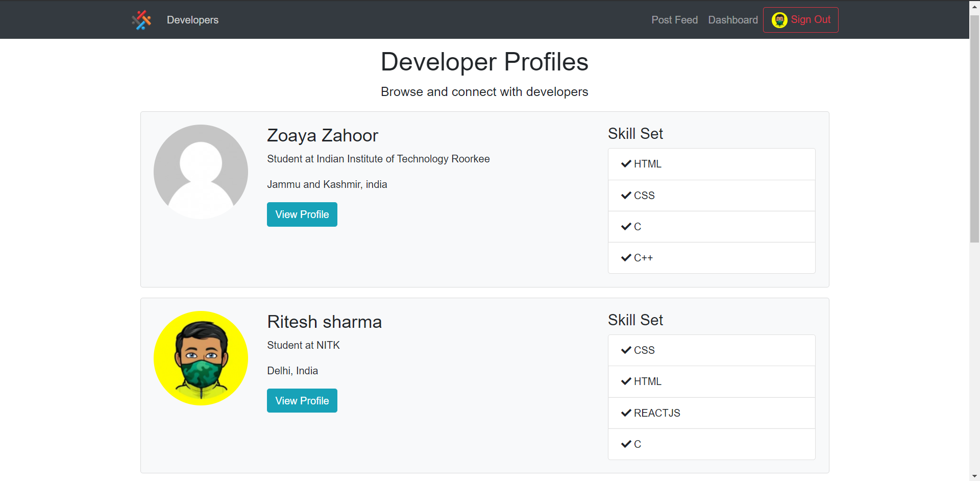Click the Developers brand link

click(x=192, y=20)
